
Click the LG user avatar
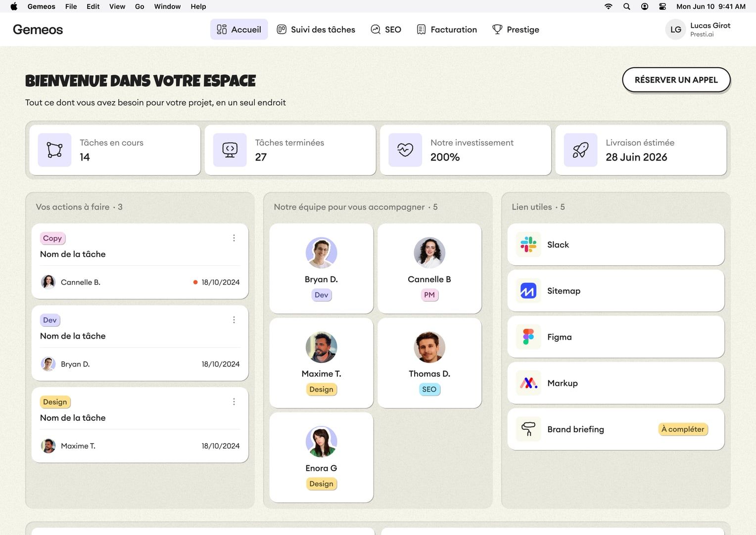(x=675, y=30)
